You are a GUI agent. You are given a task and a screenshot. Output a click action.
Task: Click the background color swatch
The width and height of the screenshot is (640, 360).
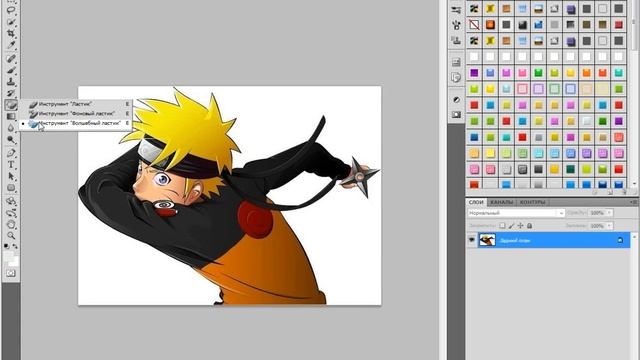[x=14, y=262]
